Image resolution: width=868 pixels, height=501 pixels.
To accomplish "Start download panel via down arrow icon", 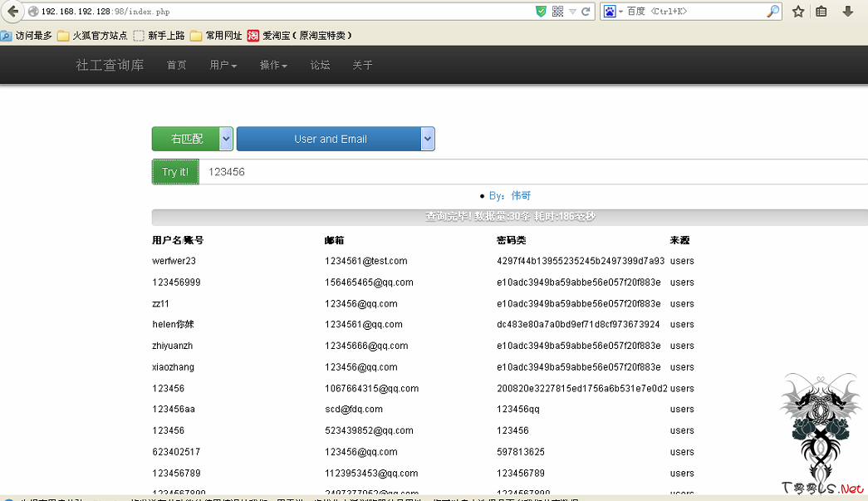I will coord(848,12).
